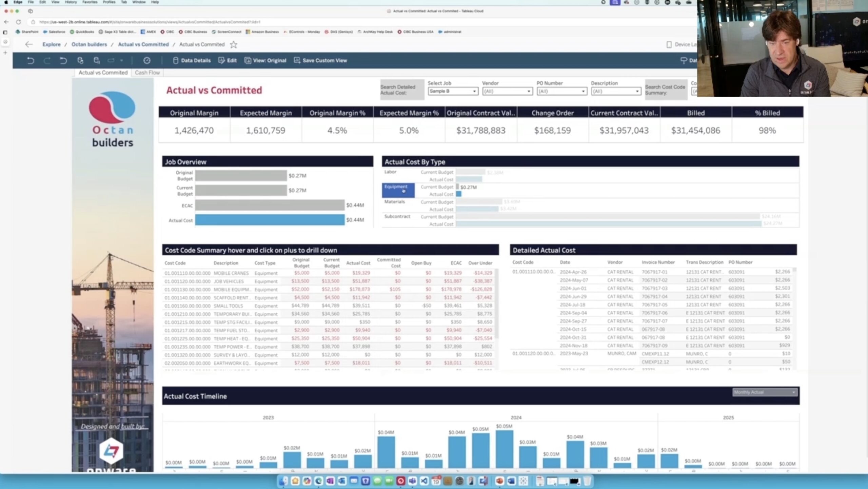Open Microsoft Teams from the dock
868x489 pixels.
pos(412,481)
